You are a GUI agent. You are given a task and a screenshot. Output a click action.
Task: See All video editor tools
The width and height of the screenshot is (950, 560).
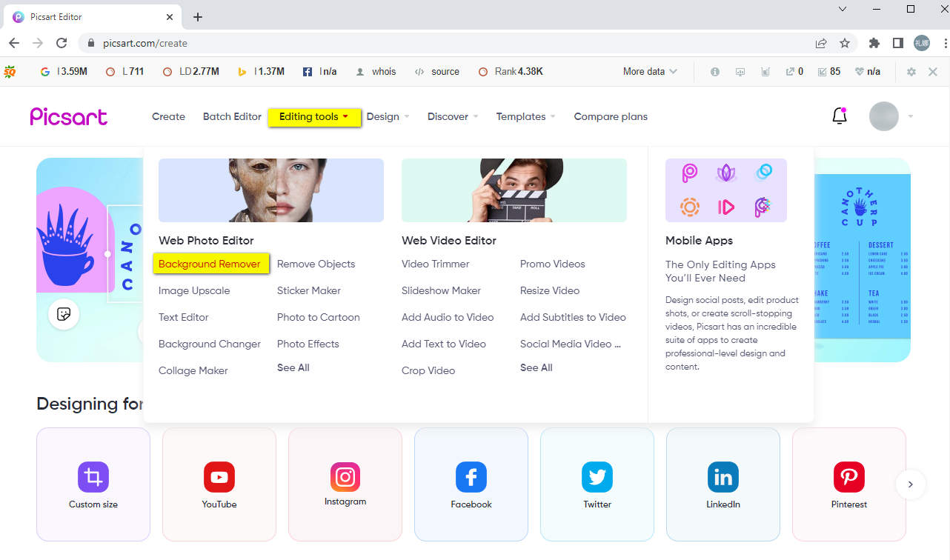[x=537, y=367]
